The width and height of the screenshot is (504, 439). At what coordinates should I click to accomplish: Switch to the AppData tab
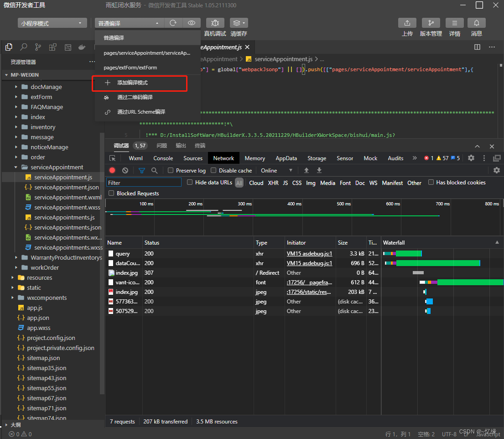coord(286,158)
